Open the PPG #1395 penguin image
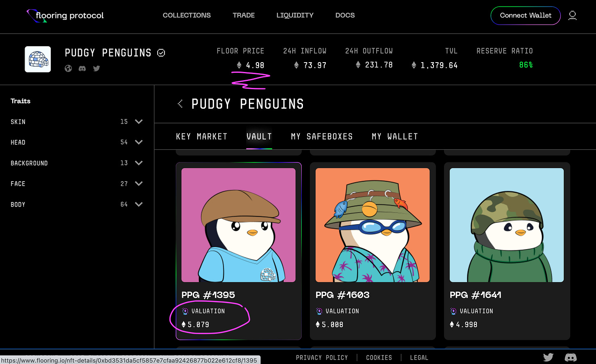Viewport: 596px width, 364px height. point(239,225)
